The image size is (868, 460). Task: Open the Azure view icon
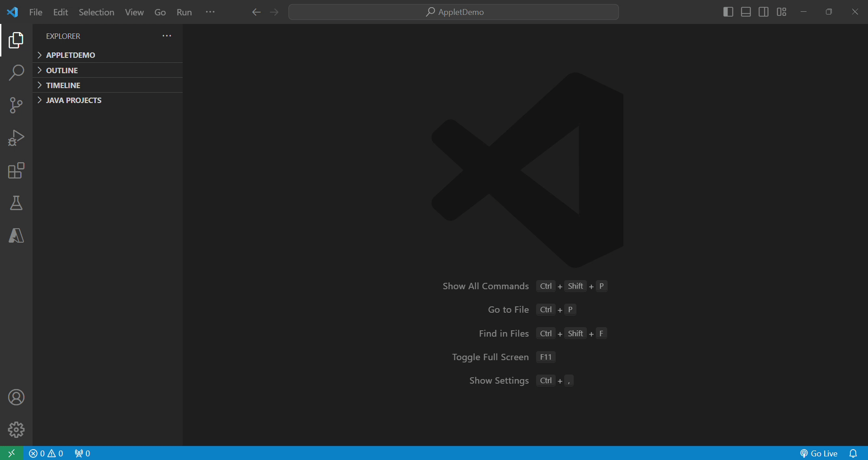coord(16,235)
